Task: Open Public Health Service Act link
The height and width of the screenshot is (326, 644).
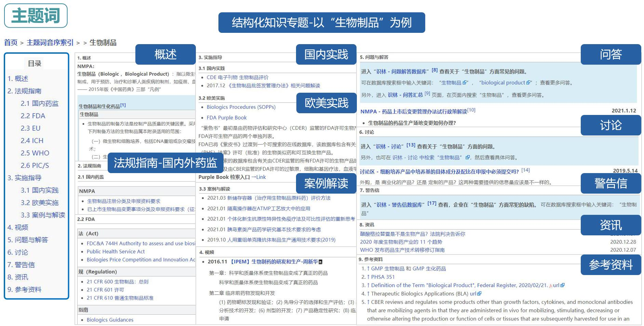Action: point(116,251)
